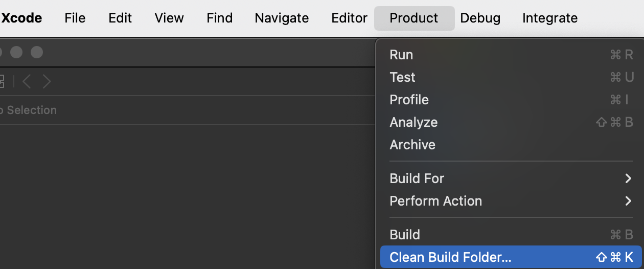Go back in editor history
Viewport: 644px width, 269px height.
27,81
